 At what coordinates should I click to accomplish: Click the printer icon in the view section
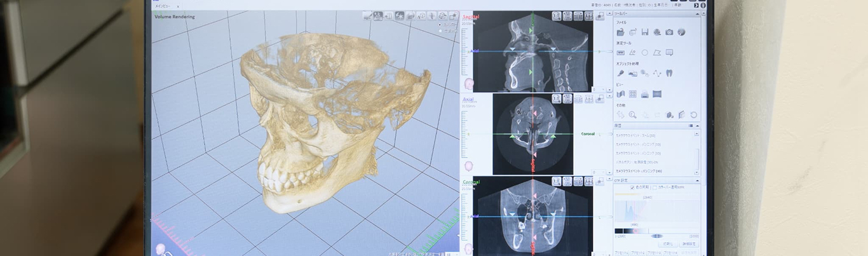(x=644, y=94)
